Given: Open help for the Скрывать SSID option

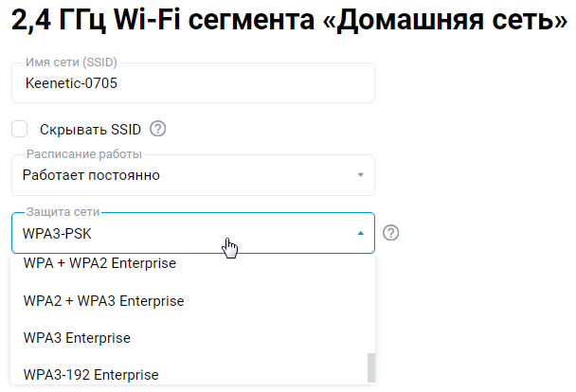Looking at the screenshot, I should tap(158, 129).
